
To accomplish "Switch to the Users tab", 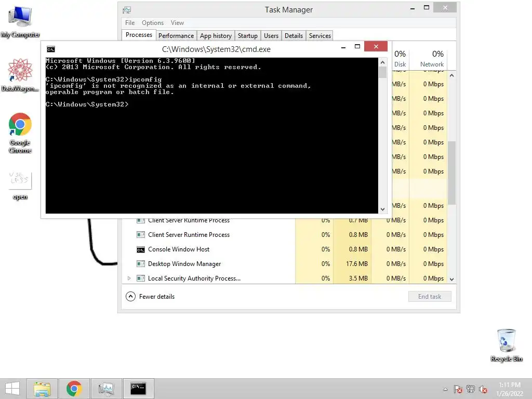I will pos(271,36).
